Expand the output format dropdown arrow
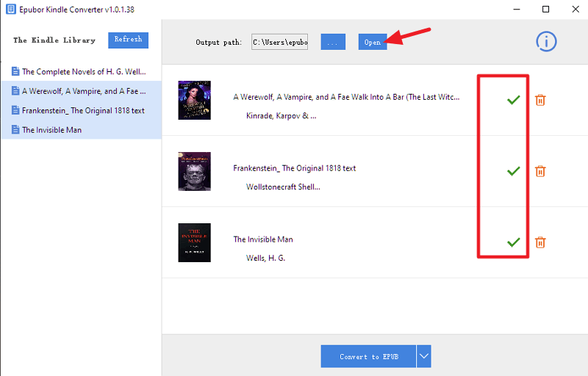The width and height of the screenshot is (588, 376). (424, 356)
